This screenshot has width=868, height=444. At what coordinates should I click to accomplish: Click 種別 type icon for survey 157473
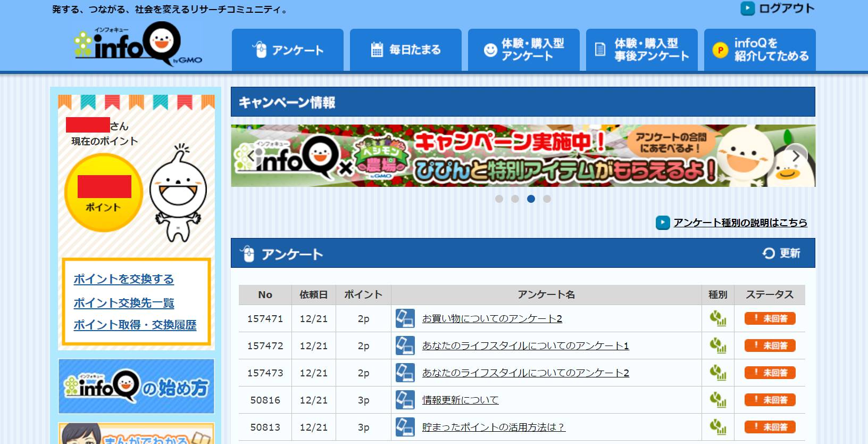[718, 373]
